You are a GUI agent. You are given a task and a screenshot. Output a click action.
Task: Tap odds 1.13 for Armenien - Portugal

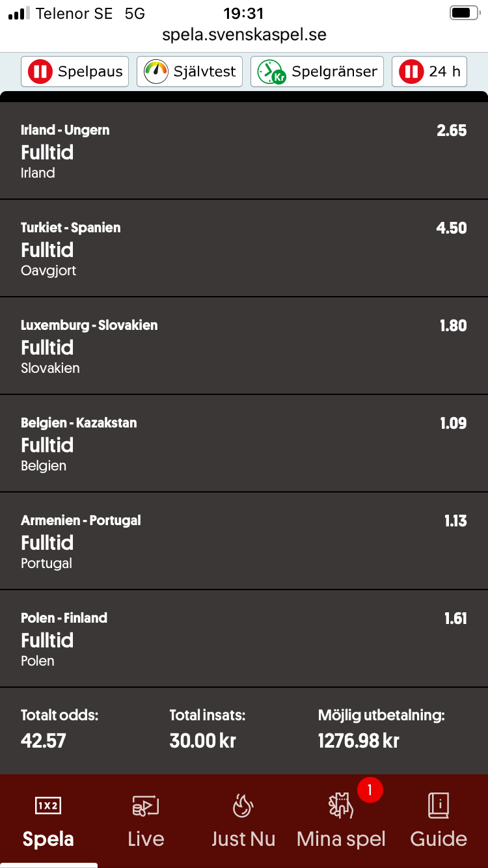(x=455, y=521)
